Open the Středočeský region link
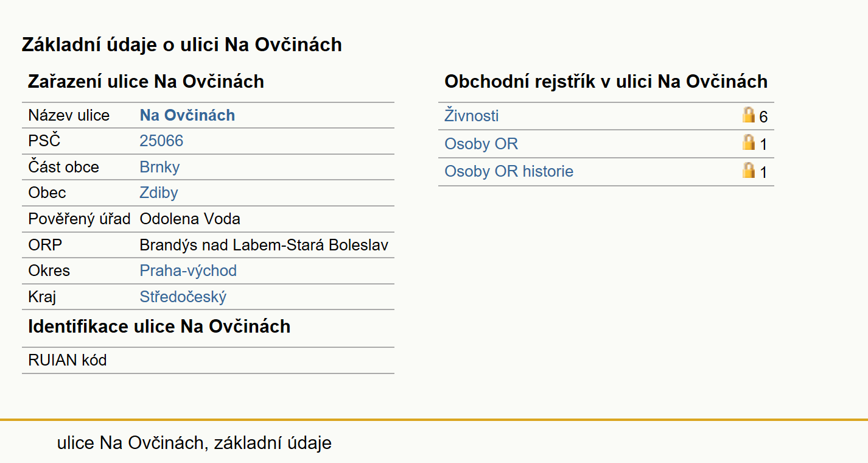 click(x=183, y=297)
